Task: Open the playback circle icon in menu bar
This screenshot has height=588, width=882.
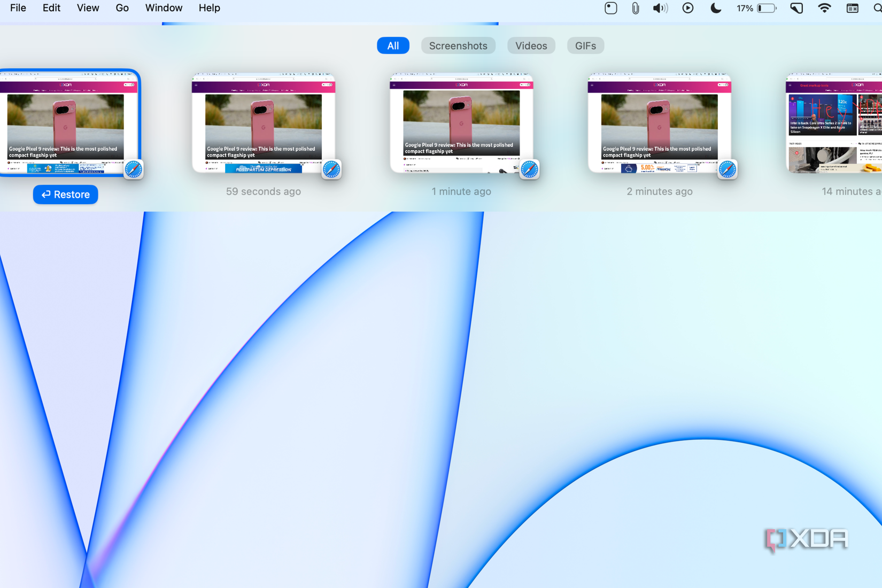Action: coord(688,8)
